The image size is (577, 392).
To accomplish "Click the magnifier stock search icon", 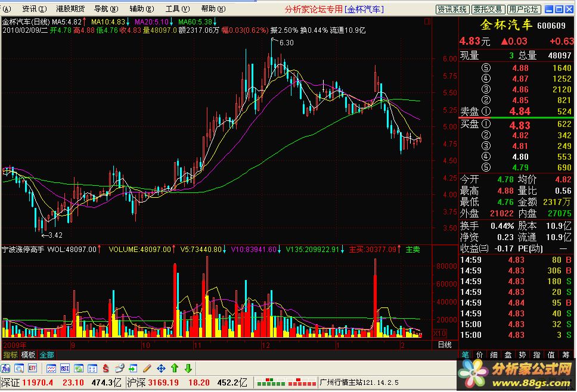I will (19, 368).
